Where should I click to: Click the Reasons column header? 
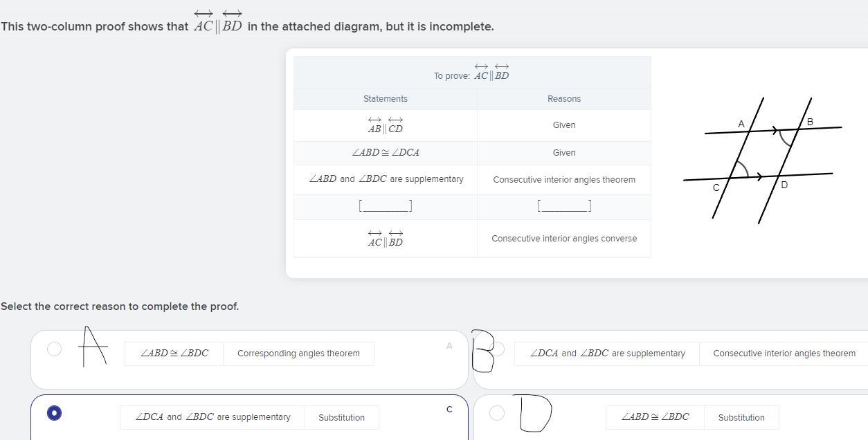pyautogui.click(x=564, y=99)
